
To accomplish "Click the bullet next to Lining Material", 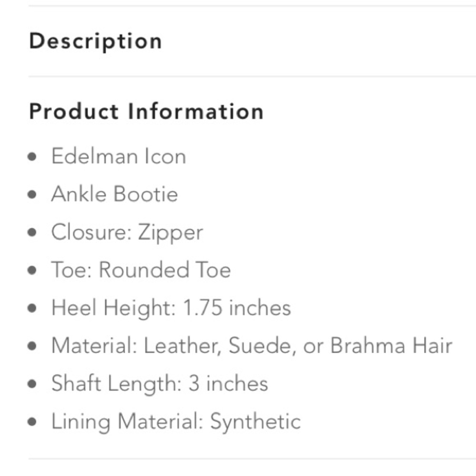I will 32,422.
